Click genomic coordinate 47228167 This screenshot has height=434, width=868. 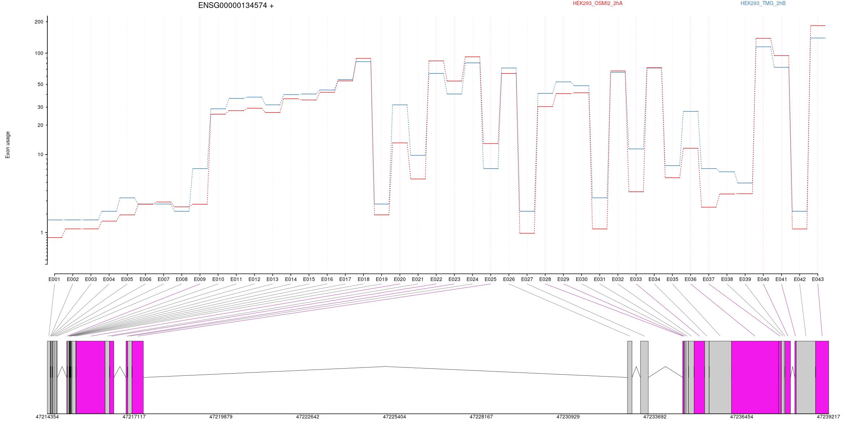click(x=481, y=417)
